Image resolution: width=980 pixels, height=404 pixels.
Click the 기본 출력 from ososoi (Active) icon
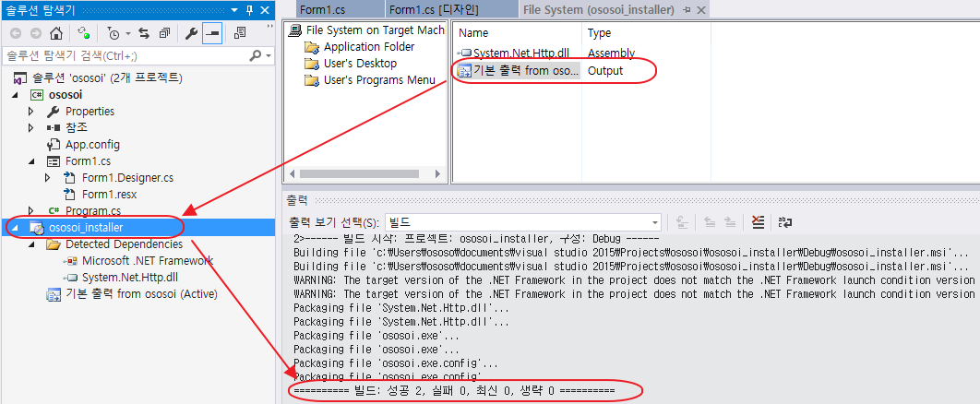click(x=54, y=294)
